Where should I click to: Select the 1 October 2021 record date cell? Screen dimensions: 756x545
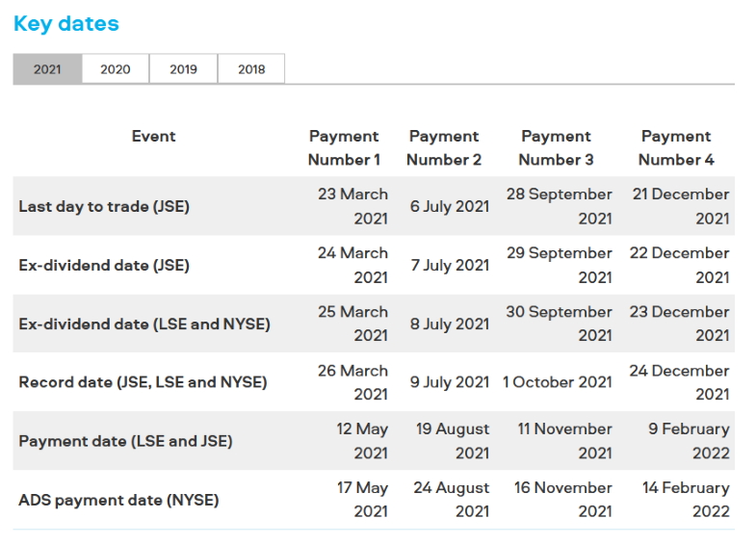click(558, 382)
